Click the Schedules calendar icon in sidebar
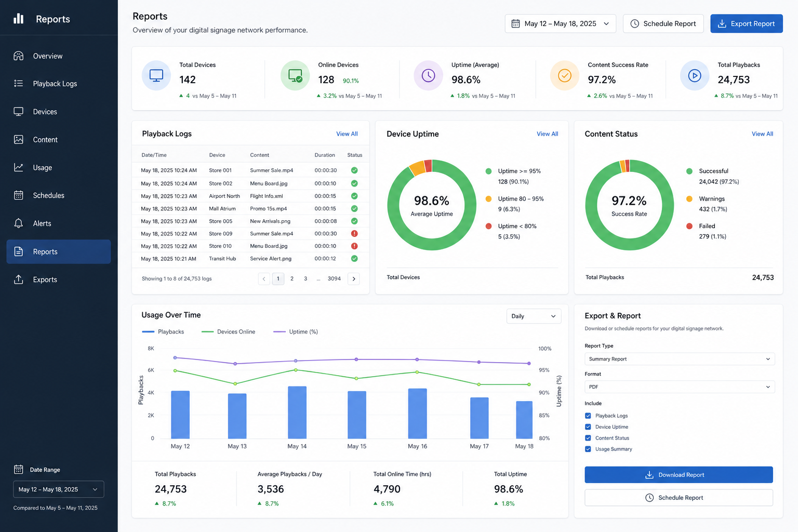The height and width of the screenshot is (532, 798). pyautogui.click(x=19, y=195)
